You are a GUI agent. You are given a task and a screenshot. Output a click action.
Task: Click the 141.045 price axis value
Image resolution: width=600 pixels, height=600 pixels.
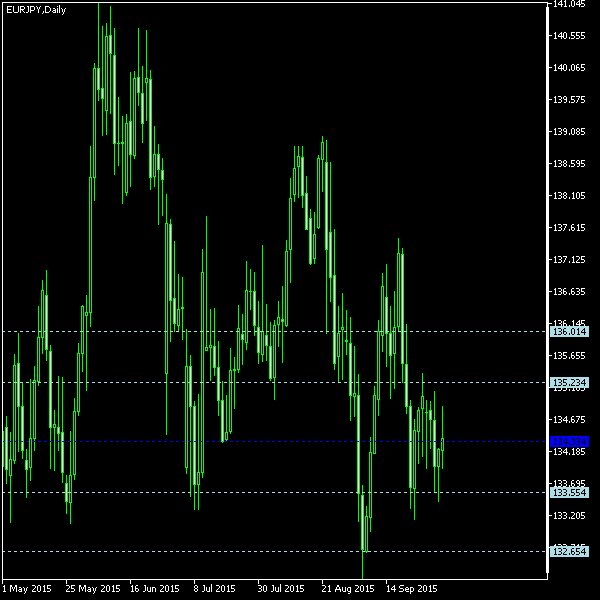[569, 4]
